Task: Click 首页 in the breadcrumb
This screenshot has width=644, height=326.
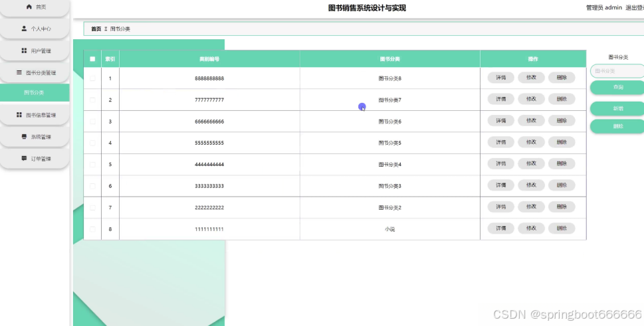Action: (96, 29)
